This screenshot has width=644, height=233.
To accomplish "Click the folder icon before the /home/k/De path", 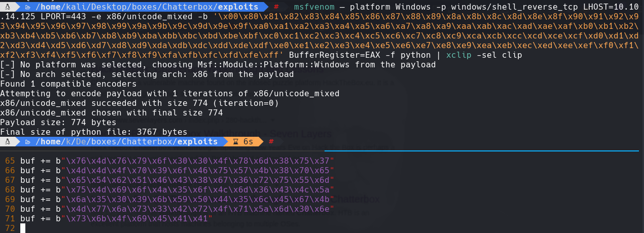I will point(28,142).
